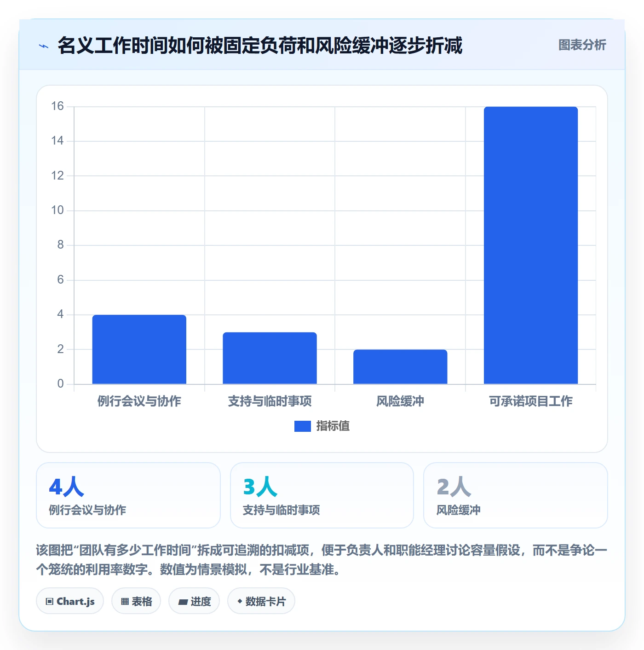Click the Chart.js tag

coord(70,601)
